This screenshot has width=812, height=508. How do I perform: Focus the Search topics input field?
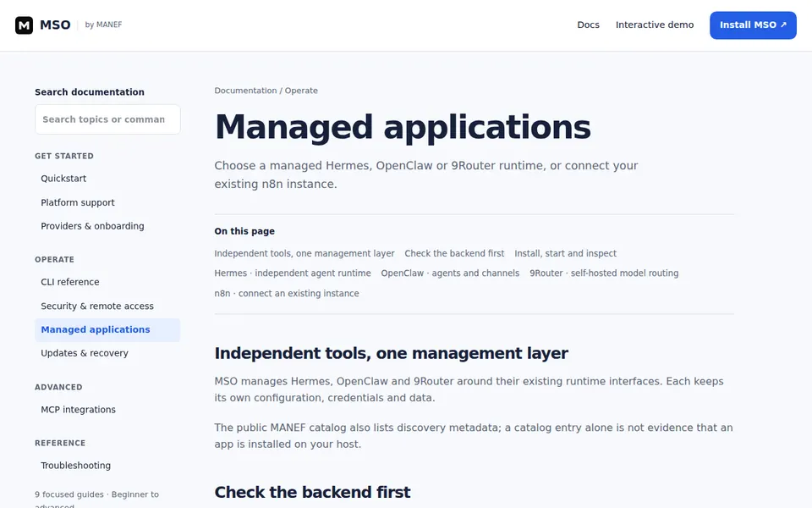(107, 119)
